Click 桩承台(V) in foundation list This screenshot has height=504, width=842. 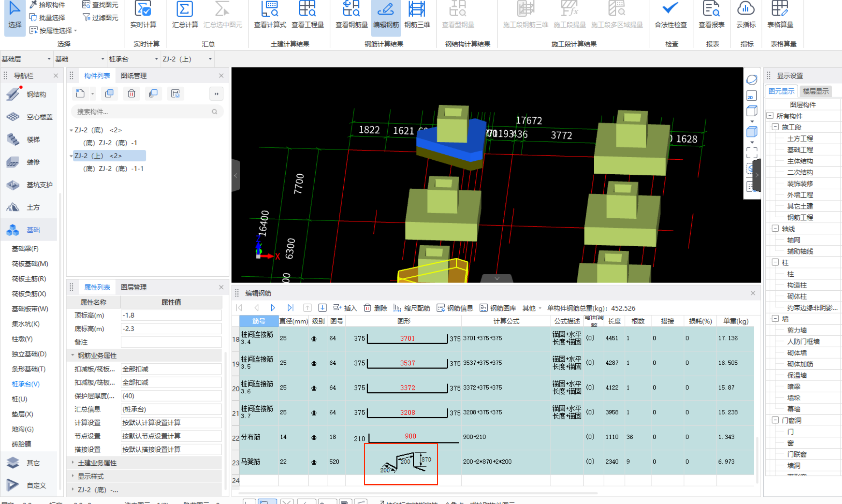[x=25, y=384]
